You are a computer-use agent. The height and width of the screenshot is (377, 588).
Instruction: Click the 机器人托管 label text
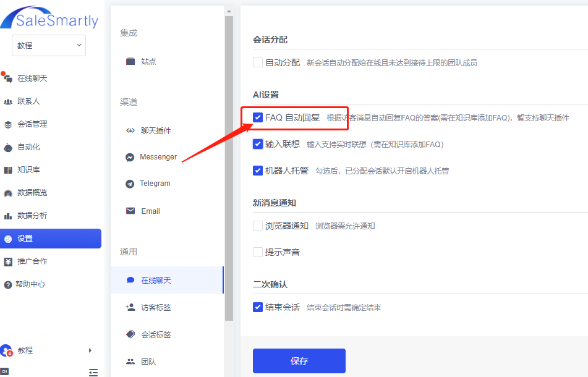287,171
